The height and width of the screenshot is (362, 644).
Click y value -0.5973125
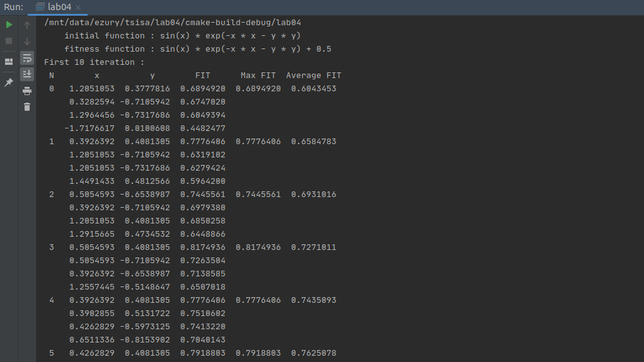[x=144, y=327]
